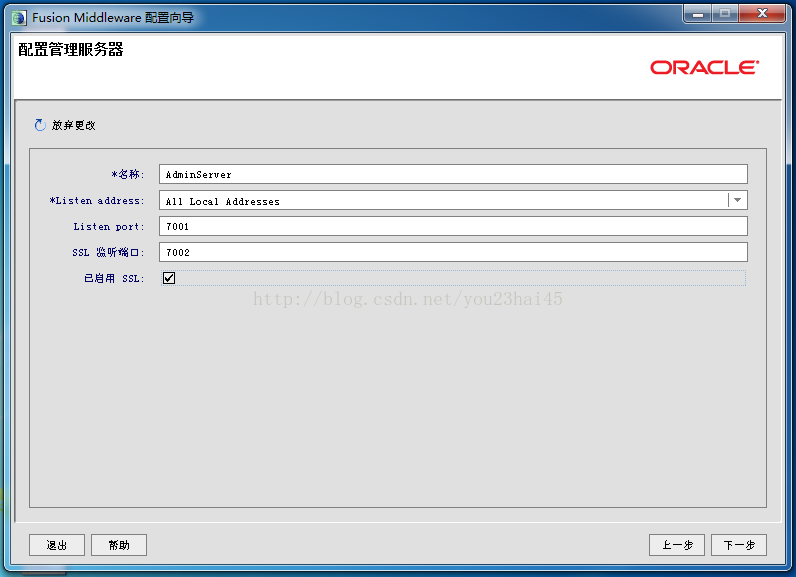Click the SSL 监听端口 label

108,253
